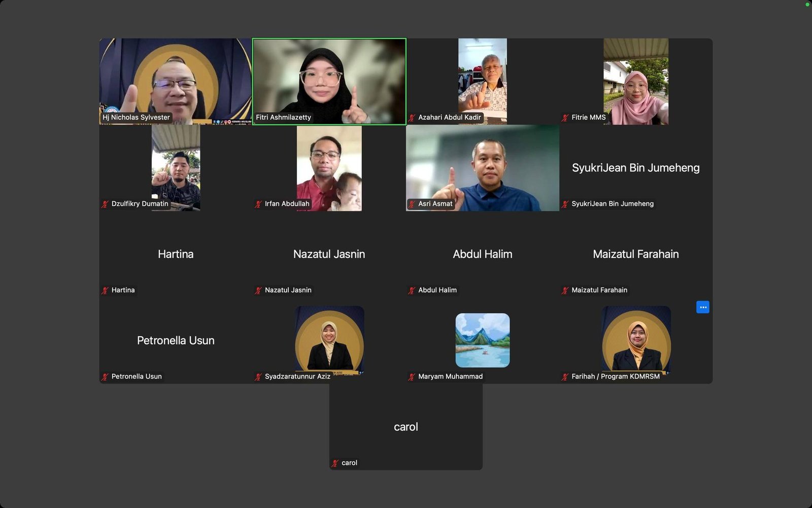Click the green status dot in top-right corner
The image size is (812, 508).
coord(807,4)
